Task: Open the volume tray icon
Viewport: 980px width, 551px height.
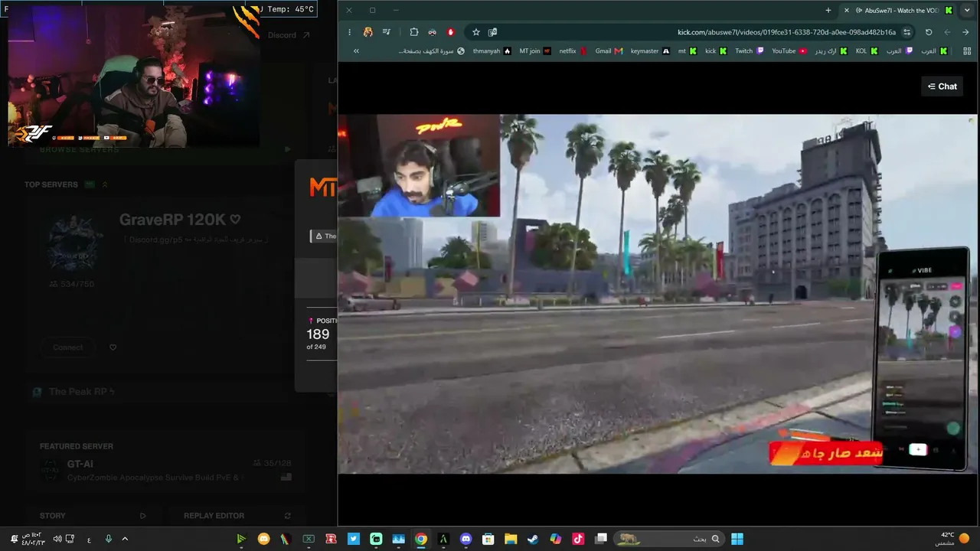Action: coord(57,539)
